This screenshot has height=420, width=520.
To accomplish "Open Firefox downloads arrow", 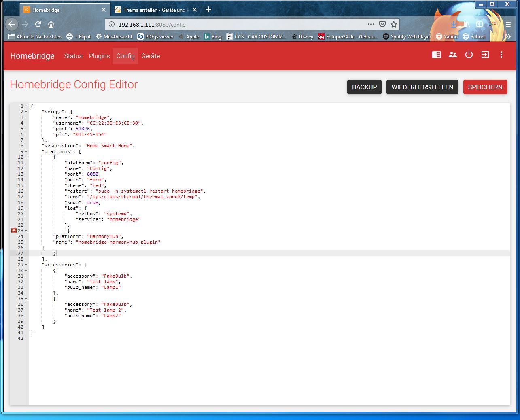I will point(454,25).
